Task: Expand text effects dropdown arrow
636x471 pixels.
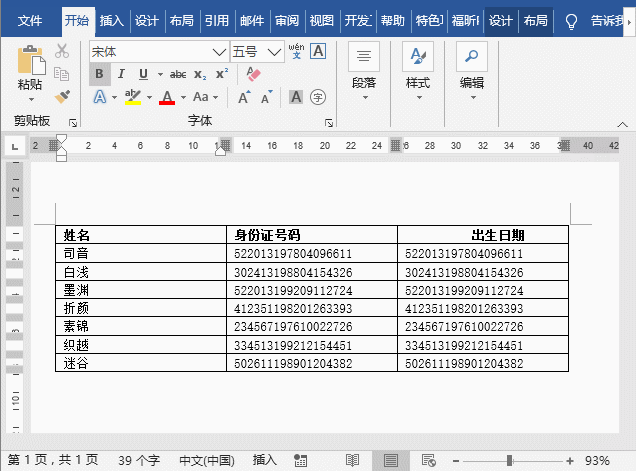Action: [114, 97]
